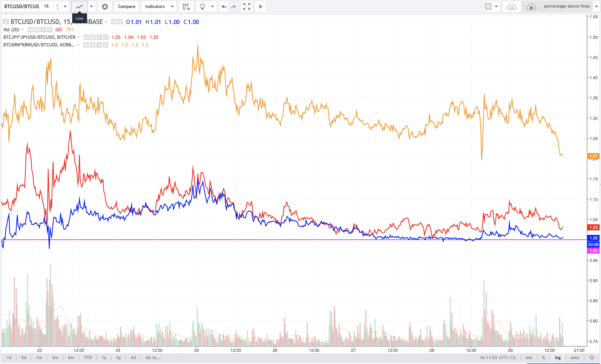The image size is (601, 364).
Task: Open the Indicators button
Action: point(155,7)
